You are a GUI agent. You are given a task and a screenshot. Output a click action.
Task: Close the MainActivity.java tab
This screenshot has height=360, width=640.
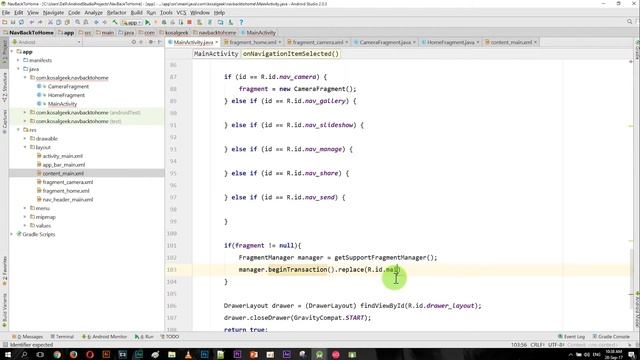[x=216, y=42]
